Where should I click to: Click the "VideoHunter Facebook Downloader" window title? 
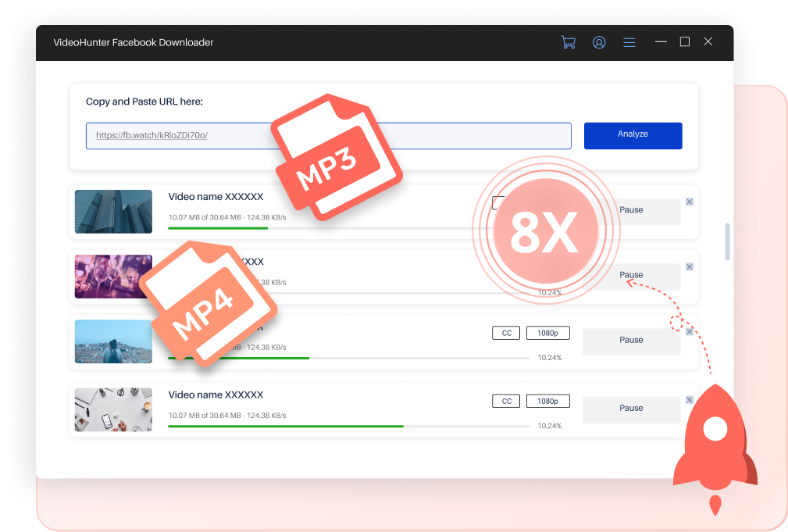pyautogui.click(x=134, y=43)
